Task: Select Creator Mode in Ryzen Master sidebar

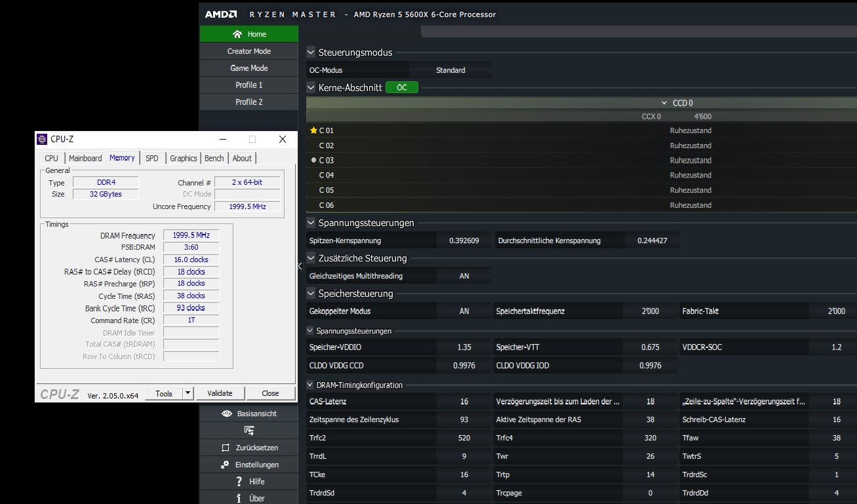Action: 249,51
